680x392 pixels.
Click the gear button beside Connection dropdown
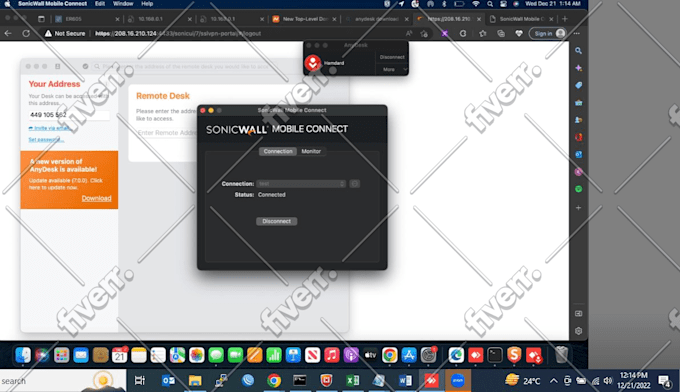coord(354,184)
